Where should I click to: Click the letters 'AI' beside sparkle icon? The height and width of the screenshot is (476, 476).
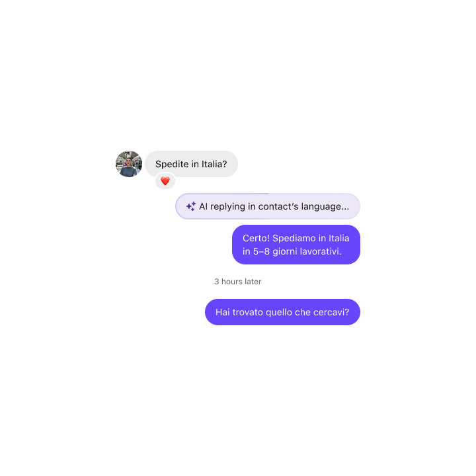[x=203, y=206]
